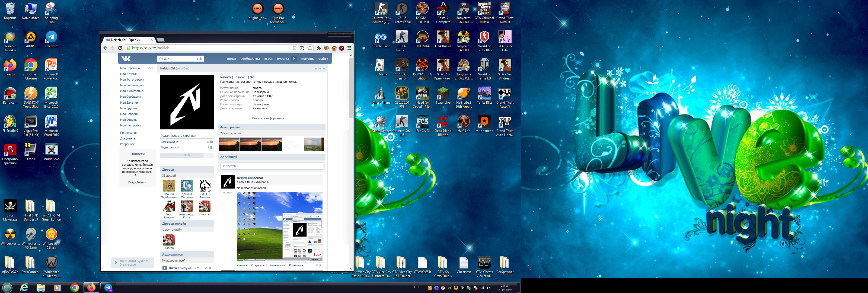Play the header music player button

coord(294,58)
